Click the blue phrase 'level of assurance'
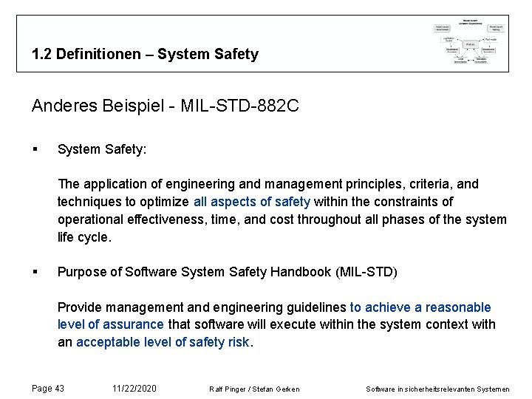532x399 pixels. click(x=111, y=324)
